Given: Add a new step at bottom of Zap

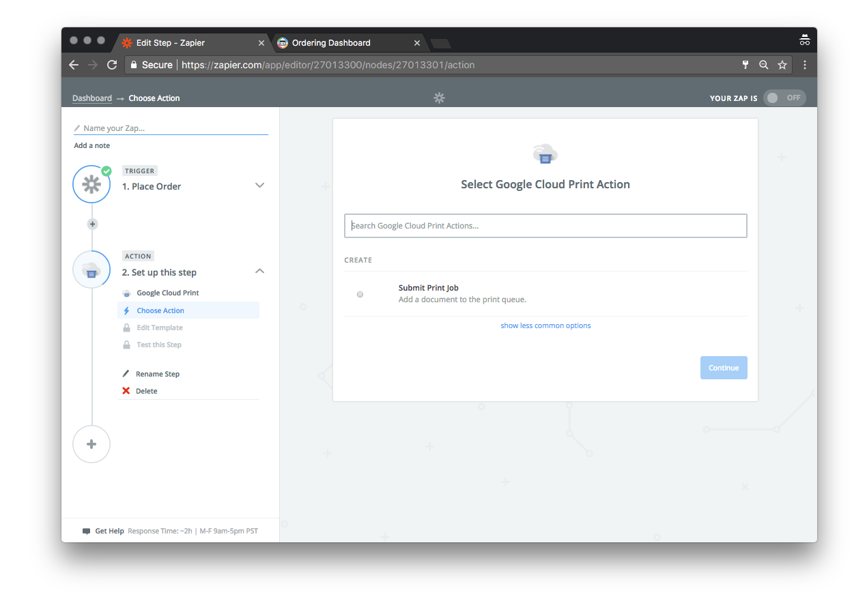Looking at the screenshot, I should click(91, 444).
